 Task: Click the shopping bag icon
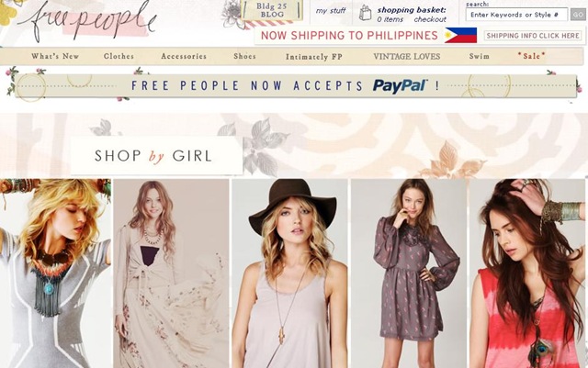(365, 13)
